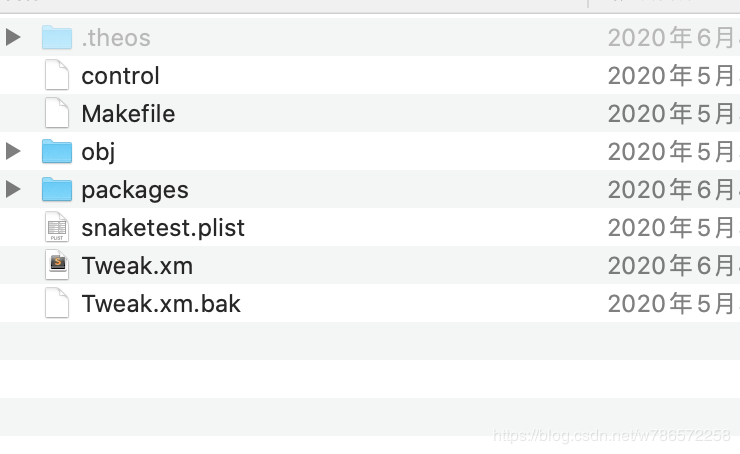Click the control file icon
Viewport: 740px width, 454px height.
coord(57,75)
